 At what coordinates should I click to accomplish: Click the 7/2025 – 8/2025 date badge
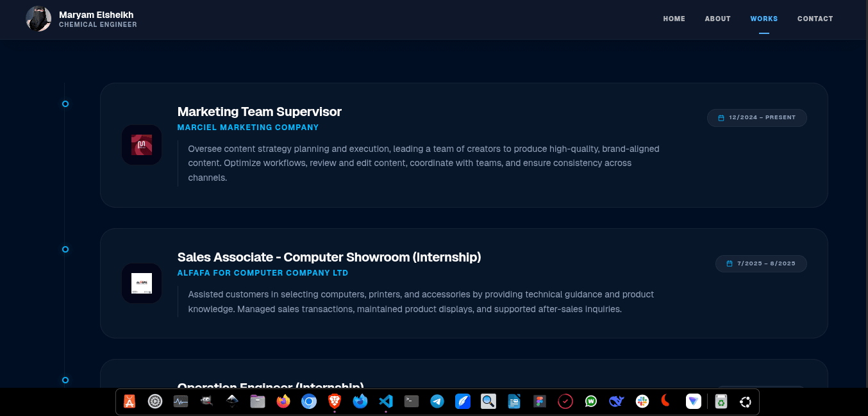tap(761, 263)
